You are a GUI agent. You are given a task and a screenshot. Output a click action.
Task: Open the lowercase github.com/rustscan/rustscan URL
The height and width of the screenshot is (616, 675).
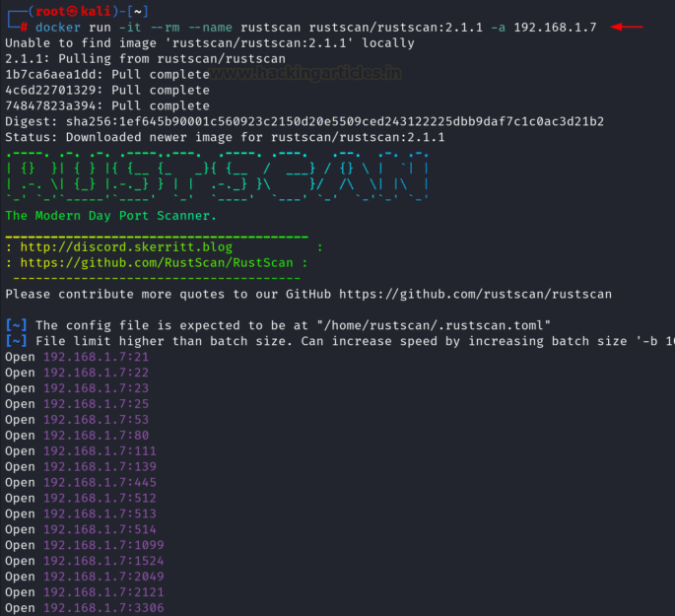tap(475, 294)
